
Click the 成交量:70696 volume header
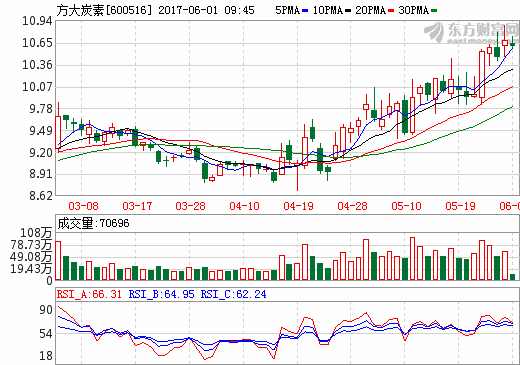(x=93, y=223)
